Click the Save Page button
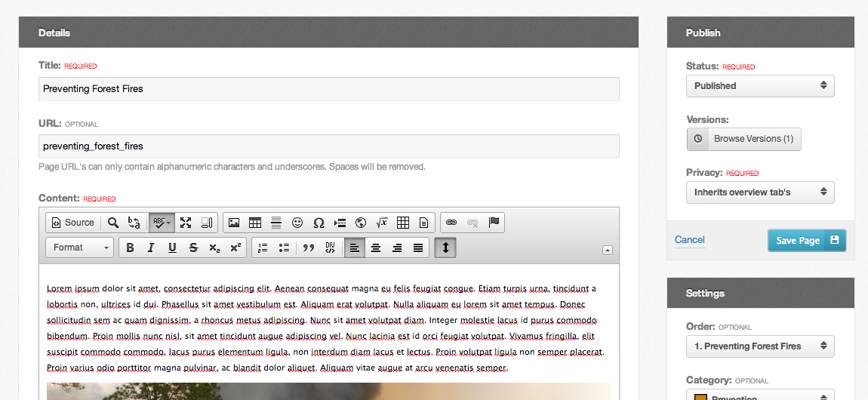Screen dimensions: 868x400 (806, 241)
